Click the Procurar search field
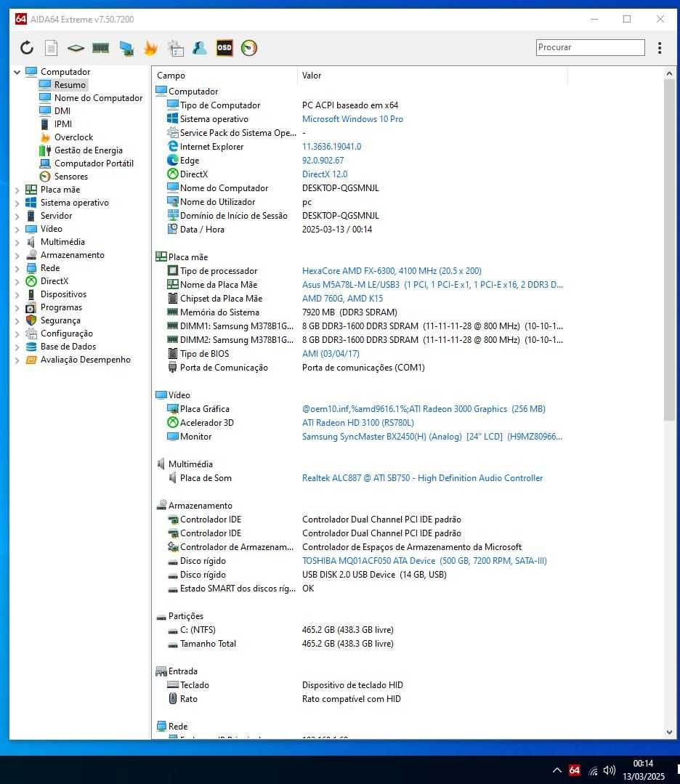Viewport: 680px width, 784px height. (x=590, y=47)
